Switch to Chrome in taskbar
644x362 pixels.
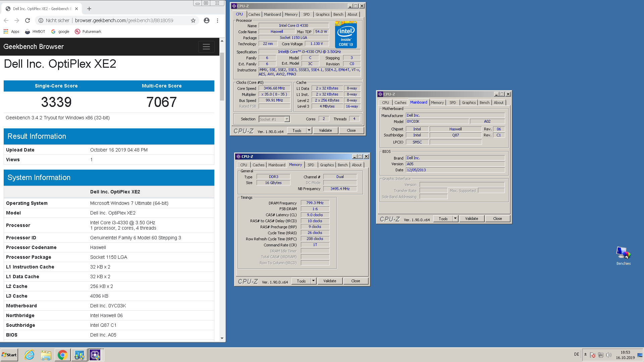coord(62,355)
